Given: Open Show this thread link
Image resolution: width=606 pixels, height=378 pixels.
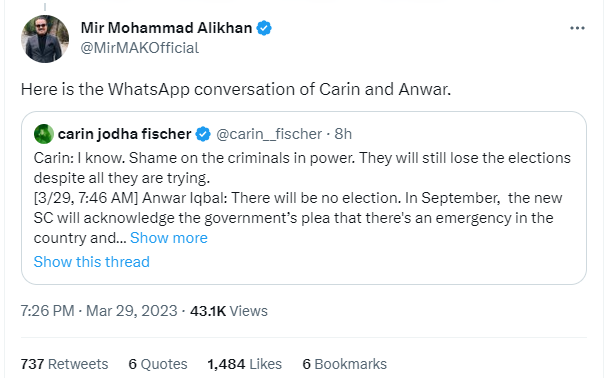Looking at the screenshot, I should click(x=92, y=262).
